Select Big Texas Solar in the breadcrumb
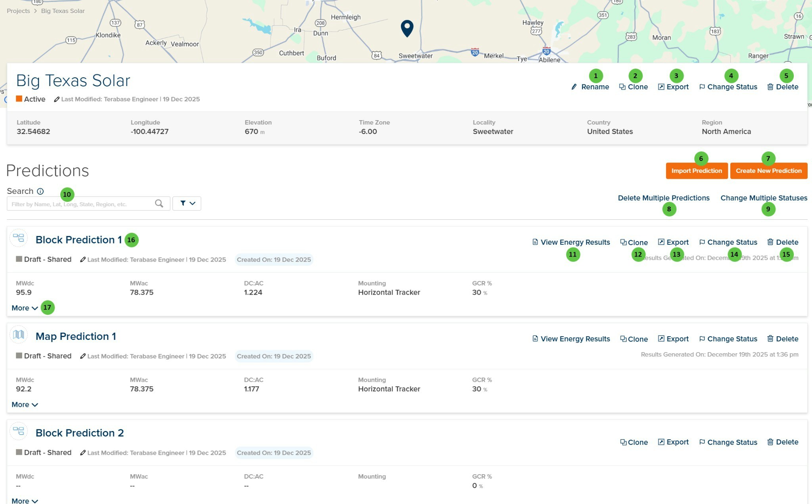 62,11
